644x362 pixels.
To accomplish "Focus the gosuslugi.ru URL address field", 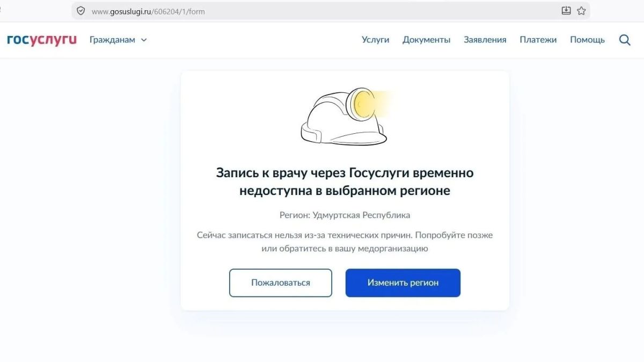I will [x=322, y=11].
